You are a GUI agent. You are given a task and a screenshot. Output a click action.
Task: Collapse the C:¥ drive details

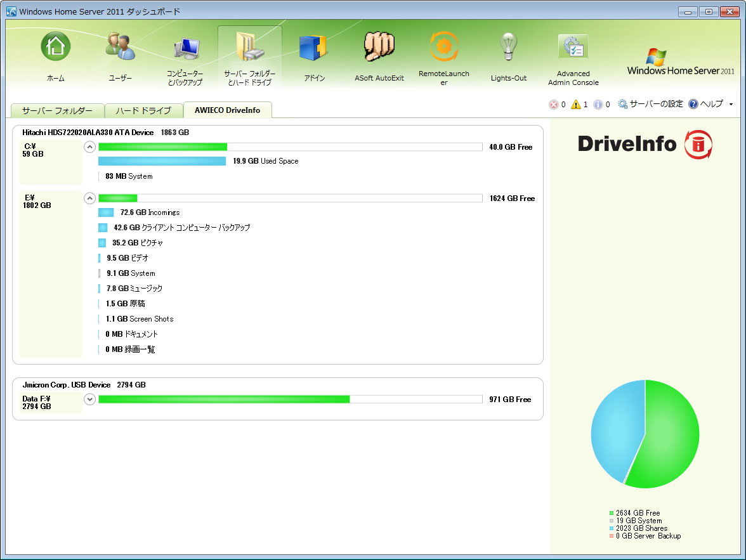point(89,147)
